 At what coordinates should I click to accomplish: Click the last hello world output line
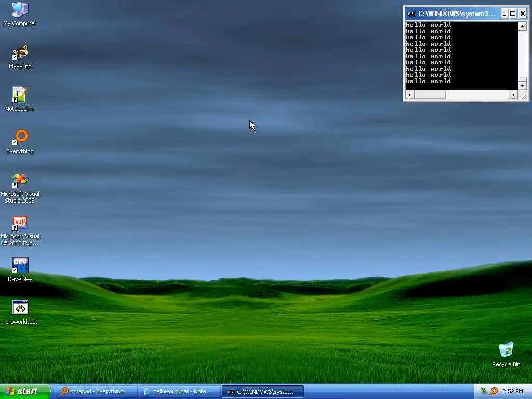tap(428, 81)
